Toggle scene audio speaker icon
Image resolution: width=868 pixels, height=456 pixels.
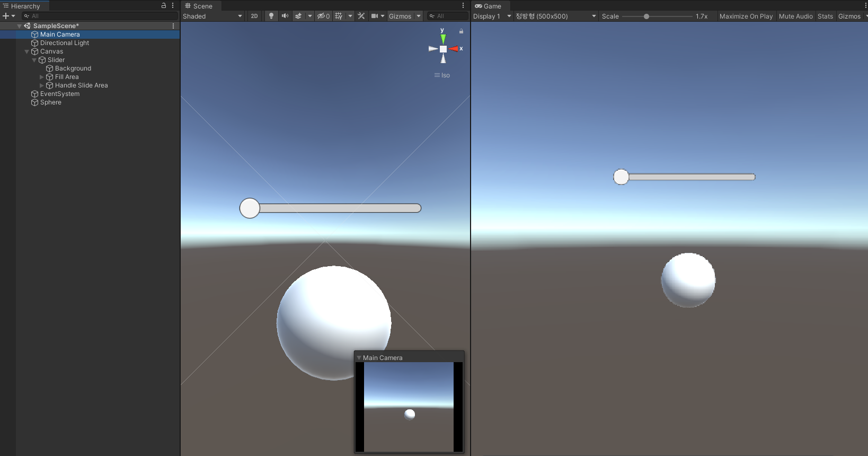pos(285,16)
